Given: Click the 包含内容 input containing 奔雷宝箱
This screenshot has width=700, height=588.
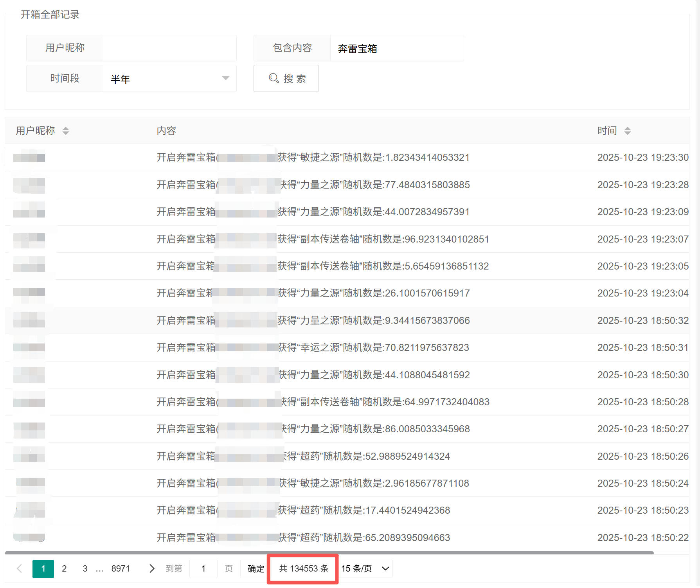Looking at the screenshot, I should click(x=396, y=49).
